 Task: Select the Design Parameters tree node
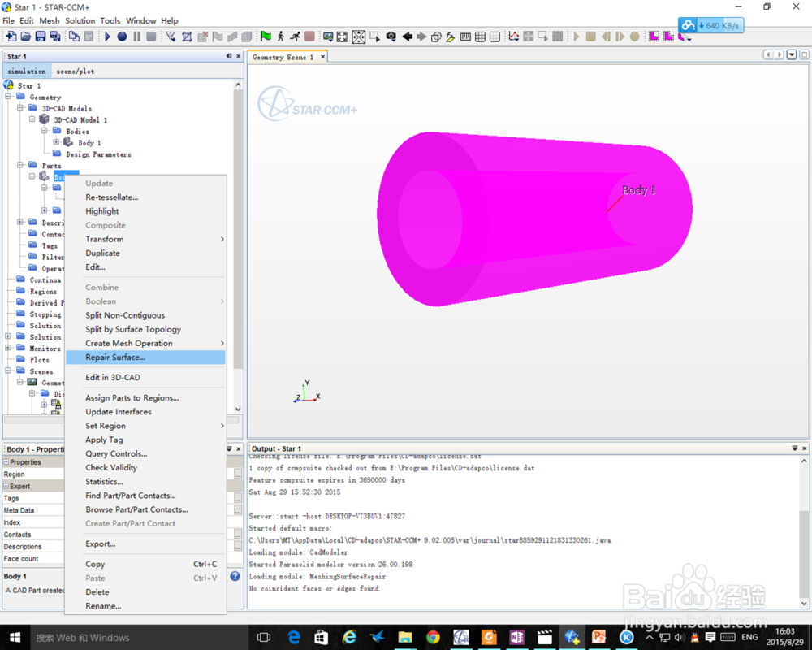tap(98, 154)
